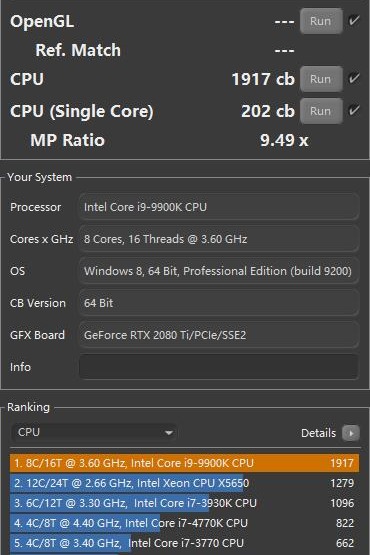Screen dimensions: 370x555
Task: Click the GFX Board field
Action: 219,335
